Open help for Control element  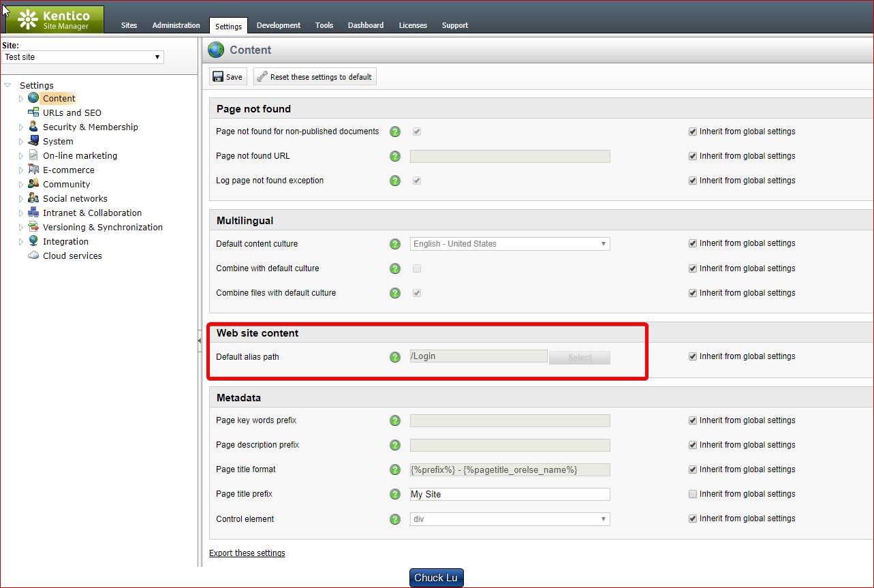pos(395,519)
